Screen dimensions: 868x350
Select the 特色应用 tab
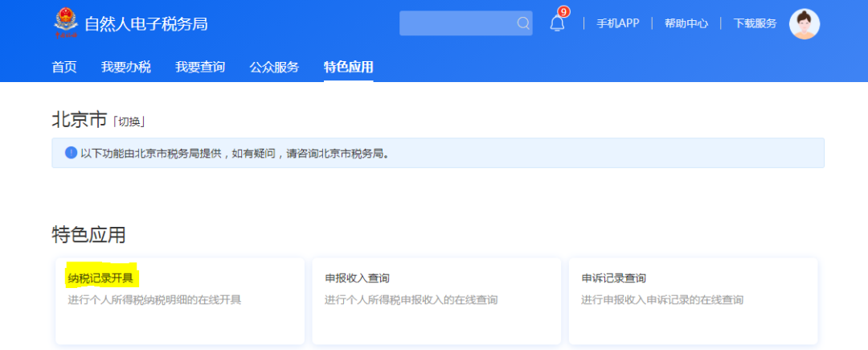[348, 68]
